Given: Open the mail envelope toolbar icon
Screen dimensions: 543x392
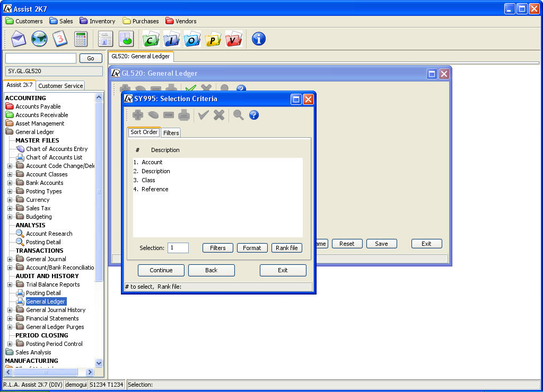Looking at the screenshot, I should tap(19, 39).
